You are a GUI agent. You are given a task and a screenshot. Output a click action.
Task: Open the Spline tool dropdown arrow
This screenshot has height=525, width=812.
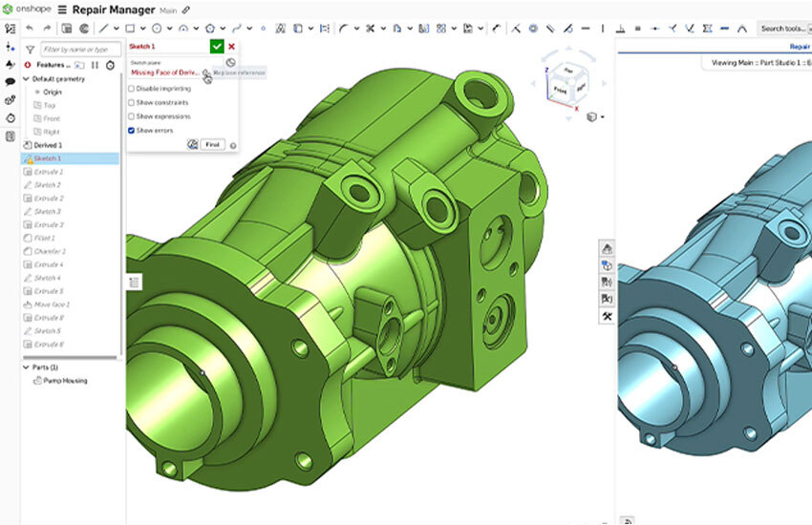[249, 29]
